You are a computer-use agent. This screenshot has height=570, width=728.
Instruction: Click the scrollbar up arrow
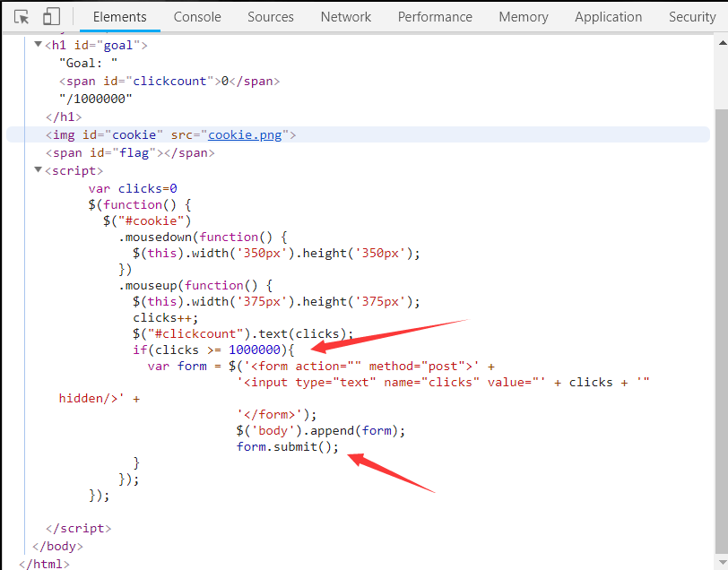(723, 43)
